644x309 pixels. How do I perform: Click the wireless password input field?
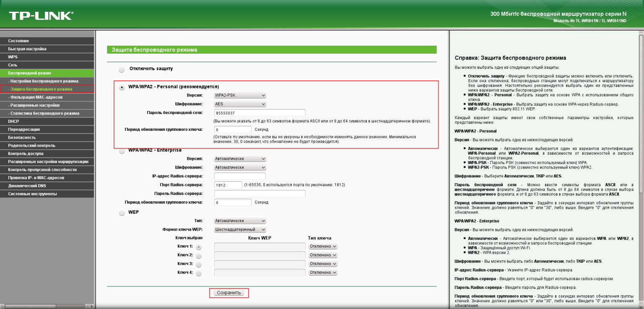click(x=260, y=113)
